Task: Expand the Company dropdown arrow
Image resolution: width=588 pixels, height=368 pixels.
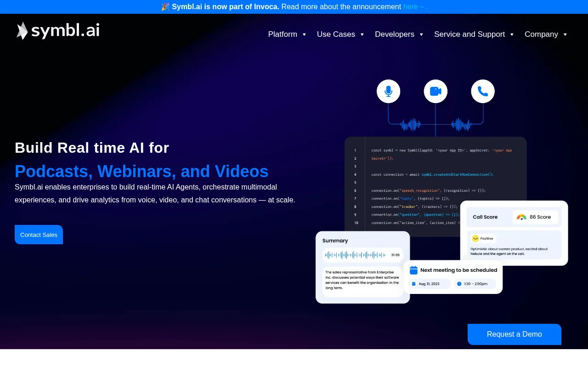Action: coord(565,34)
